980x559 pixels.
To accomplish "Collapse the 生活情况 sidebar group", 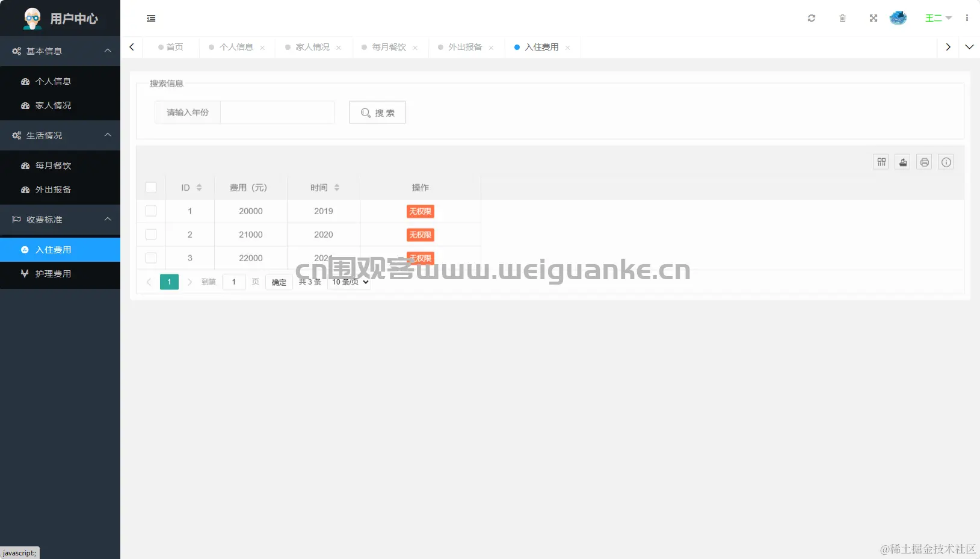I will 60,135.
